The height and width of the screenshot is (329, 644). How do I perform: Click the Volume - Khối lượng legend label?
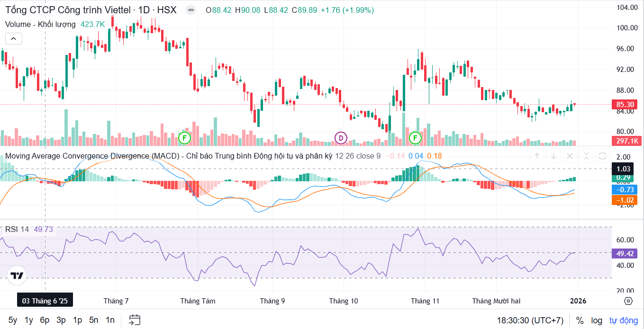coord(40,24)
